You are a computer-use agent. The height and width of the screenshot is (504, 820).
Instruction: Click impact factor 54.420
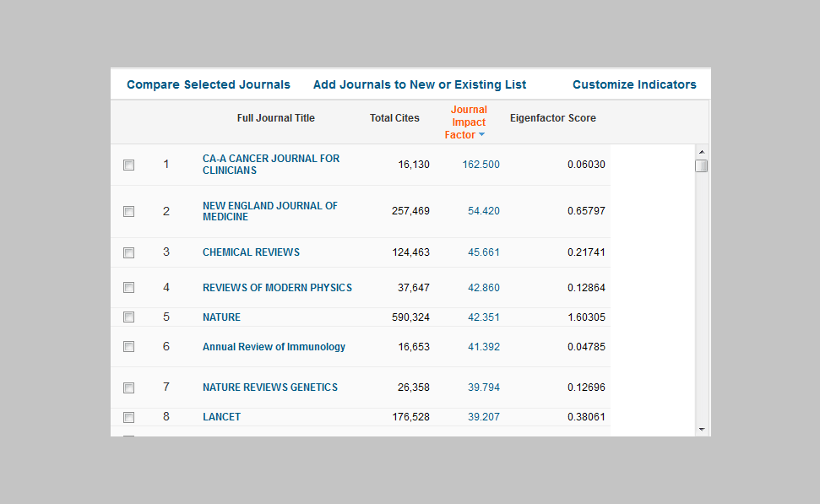click(484, 211)
